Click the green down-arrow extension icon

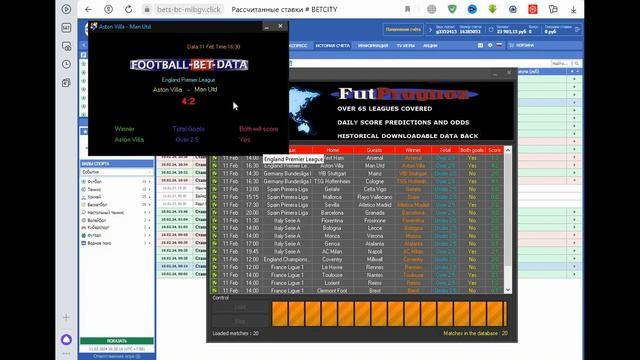point(492,9)
